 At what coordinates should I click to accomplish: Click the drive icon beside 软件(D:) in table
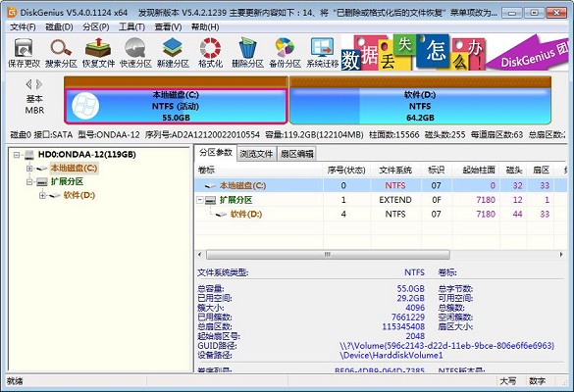tap(221, 215)
